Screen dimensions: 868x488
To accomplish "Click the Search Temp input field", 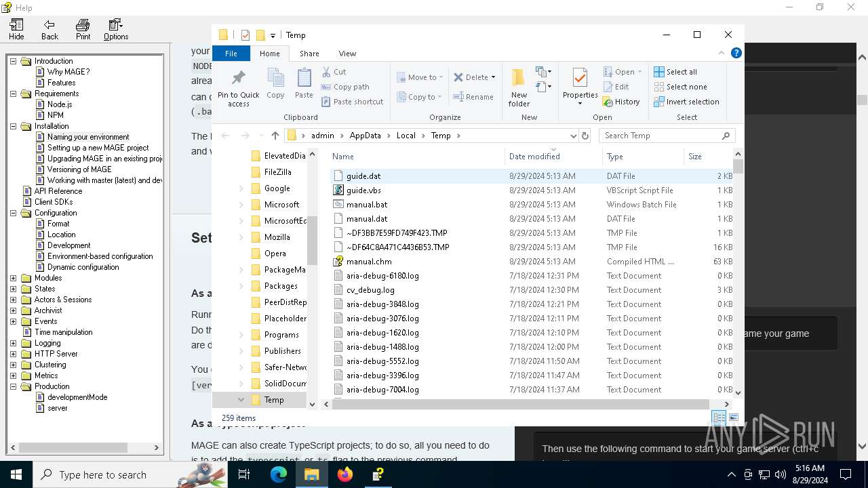I will click(x=668, y=136).
